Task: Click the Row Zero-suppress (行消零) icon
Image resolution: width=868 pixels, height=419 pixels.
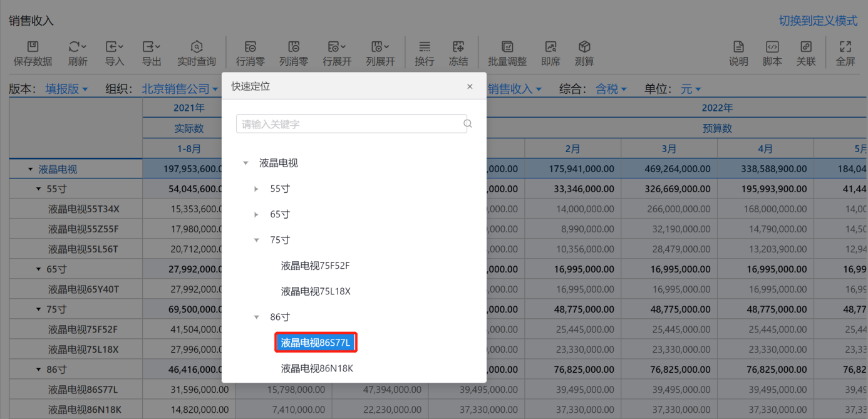Action: tap(250, 47)
